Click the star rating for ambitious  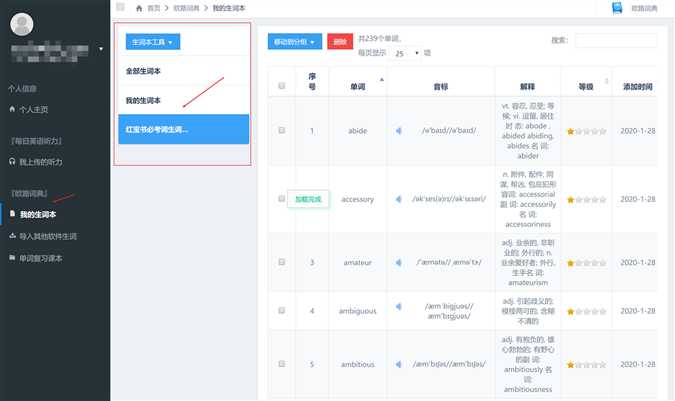tap(586, 365)
